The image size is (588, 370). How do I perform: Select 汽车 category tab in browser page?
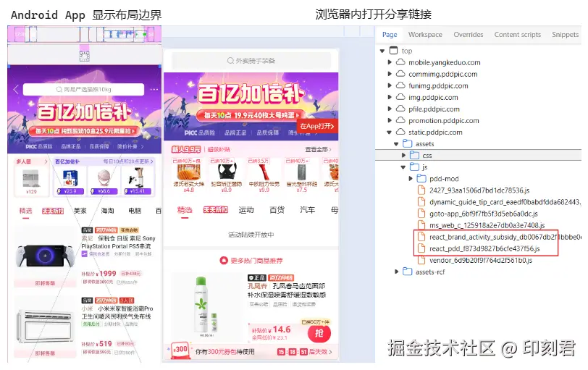tap(307, 210)
